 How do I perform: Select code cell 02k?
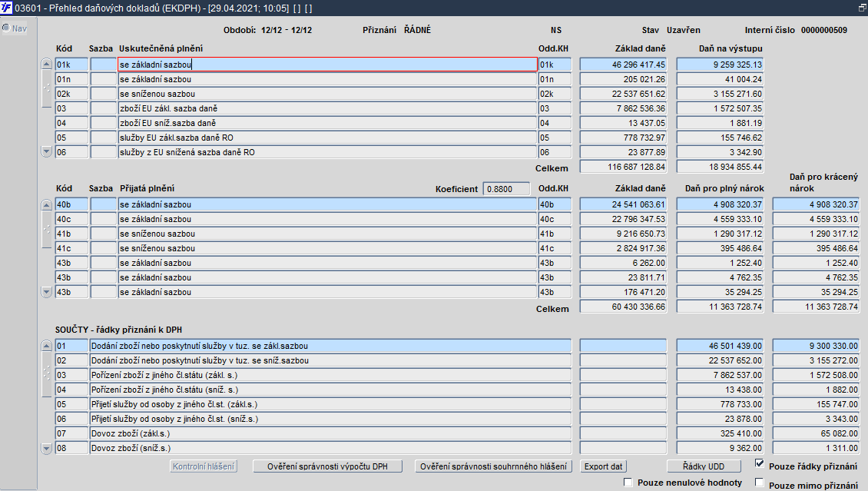pos(71,94)
